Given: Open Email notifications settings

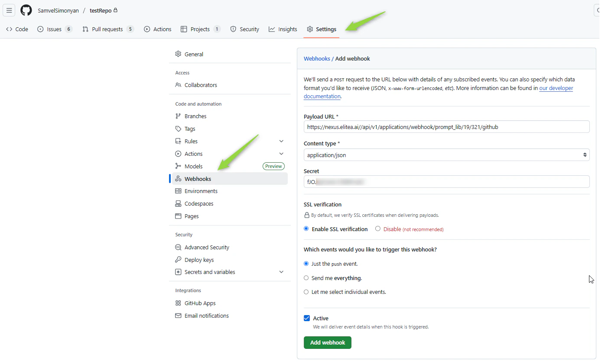Looking at the screenshot, I should [206, 316].
